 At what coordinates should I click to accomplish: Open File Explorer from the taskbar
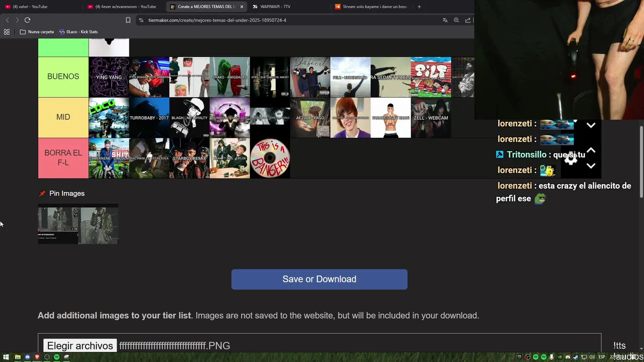(18, 357)
